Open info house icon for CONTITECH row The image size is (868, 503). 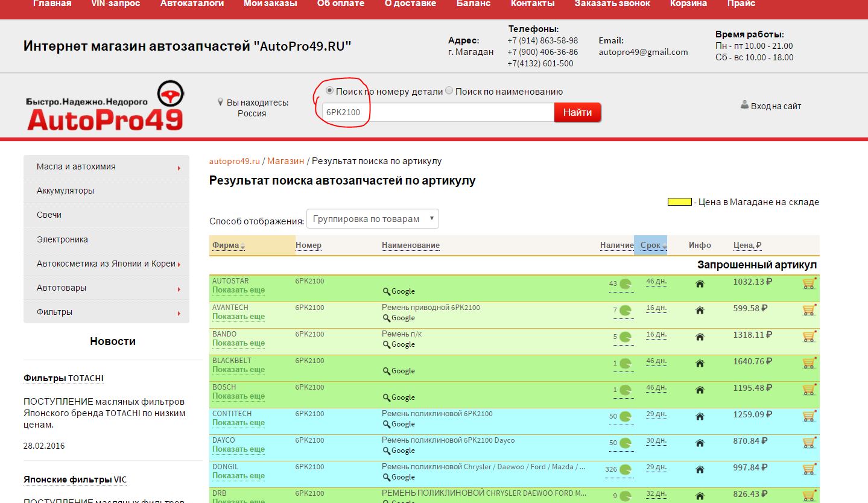pyautogui.click(x=700, y=417)
